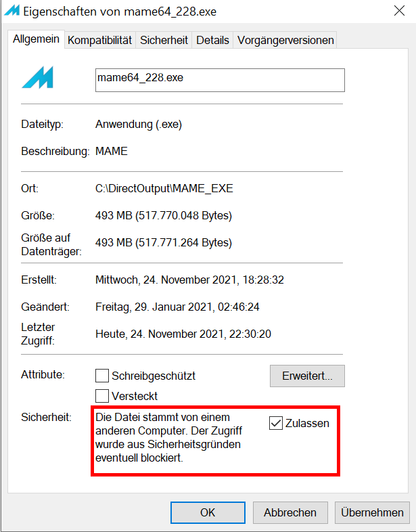This screenshot has height=532, width=416.
Task: Select the text Anwendung (.exe)
Action: 139,124
